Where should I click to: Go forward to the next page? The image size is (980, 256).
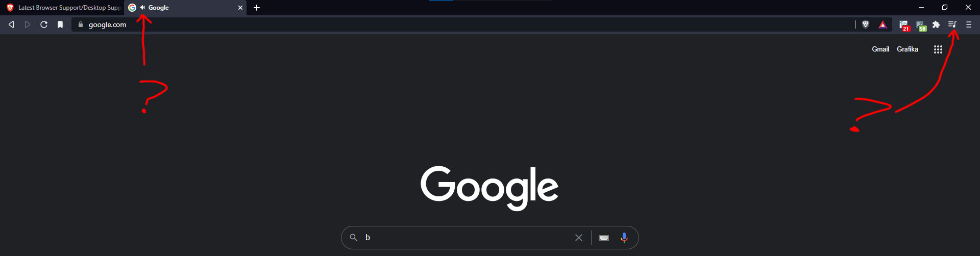28,24
